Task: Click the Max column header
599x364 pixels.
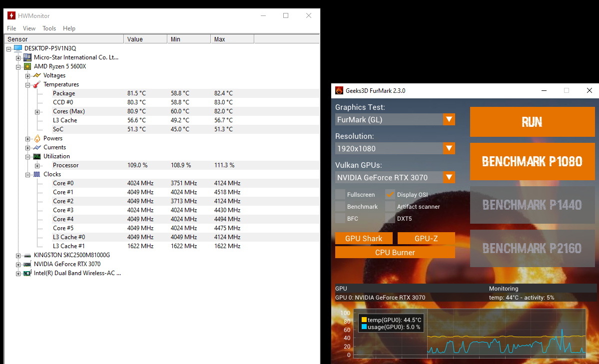Action: point(232,39)
